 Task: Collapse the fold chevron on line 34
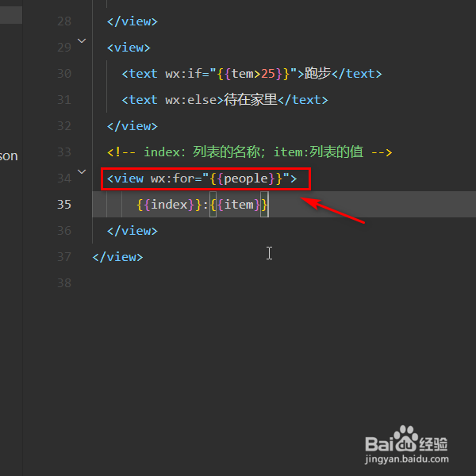pyautogui.click(x=82, y=171)
